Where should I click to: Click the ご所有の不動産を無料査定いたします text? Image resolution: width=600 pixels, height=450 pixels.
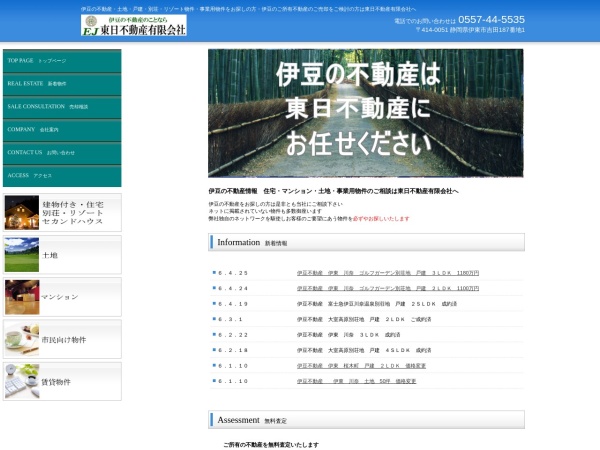[x=271, y=445]
